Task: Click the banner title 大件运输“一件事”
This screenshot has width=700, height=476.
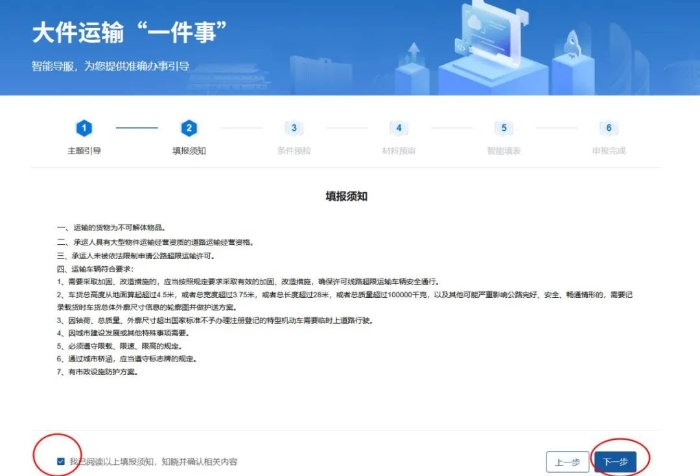Action: coord(129,33)
